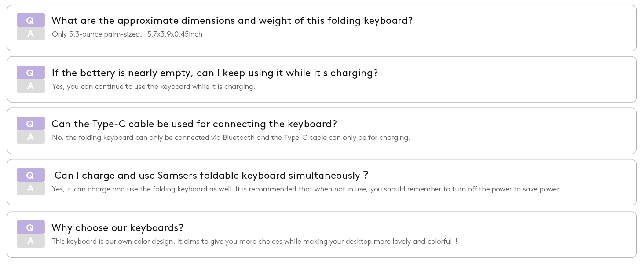Open the Samsers charge and use simultaneously question
Viewport: 644px width, 264px height.
point(211,176)
